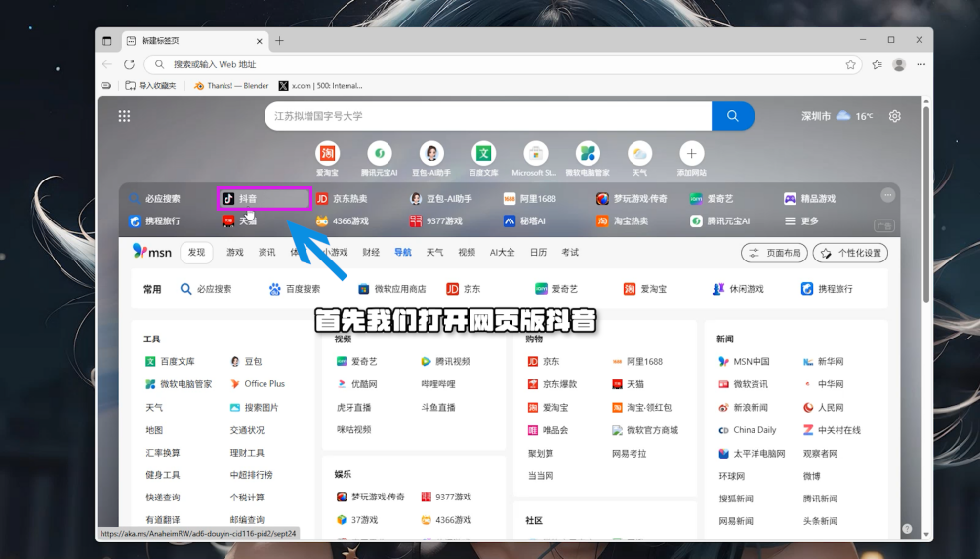Viewport: 980px width, 559px height.
Task: Close the 新建标签页 tab
Action: pyautogui.click(x=260, y=41)
